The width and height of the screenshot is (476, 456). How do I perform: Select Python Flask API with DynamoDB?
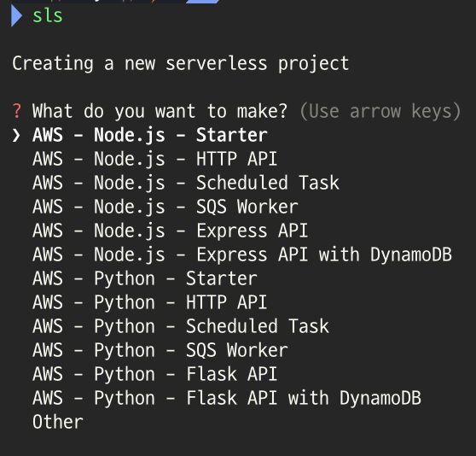coord(227,398)
